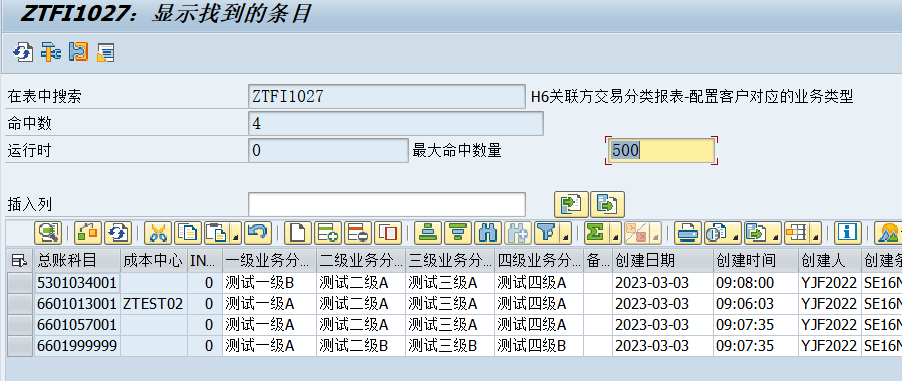Click the second button right of 插入列 field
This screenshot has height=381, width=902.
pos(607,204)
